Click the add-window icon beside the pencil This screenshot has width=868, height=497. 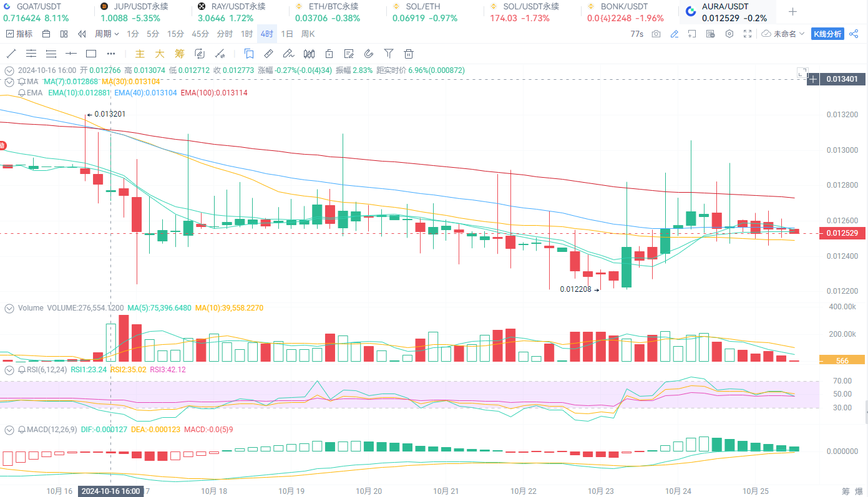point(693,34)
